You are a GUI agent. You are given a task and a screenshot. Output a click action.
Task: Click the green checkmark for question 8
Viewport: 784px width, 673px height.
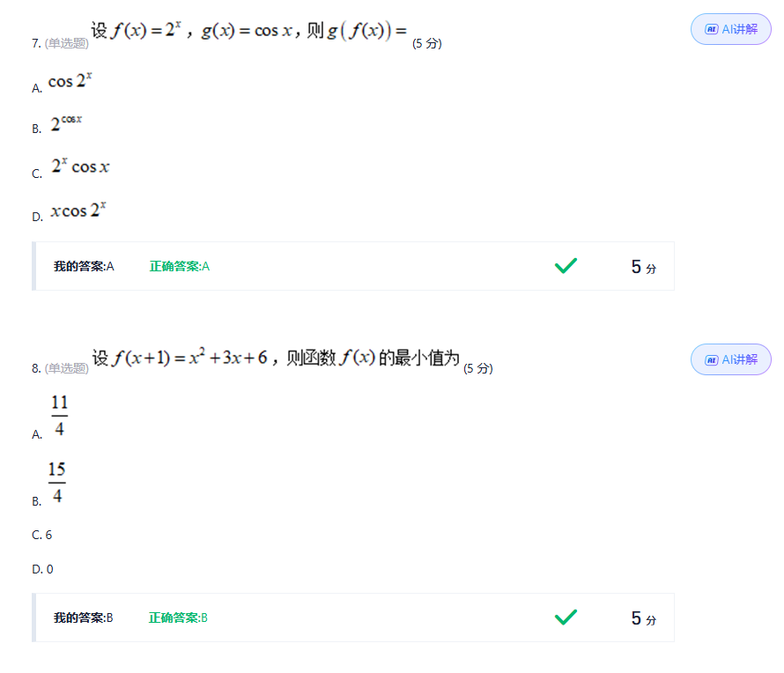(x=566, y=618)
